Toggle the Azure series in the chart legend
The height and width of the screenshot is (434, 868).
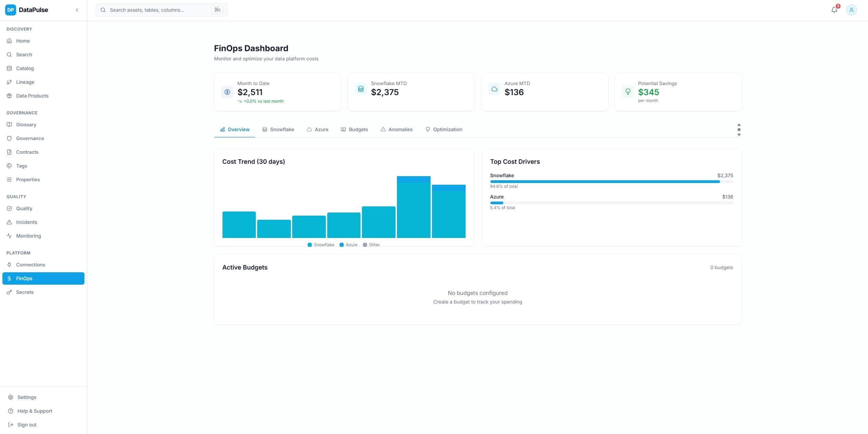pos(348,245)
